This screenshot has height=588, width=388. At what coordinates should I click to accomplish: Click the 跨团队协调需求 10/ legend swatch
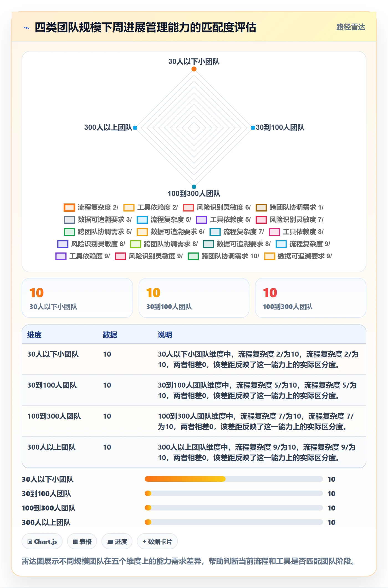tap(193, 256)
